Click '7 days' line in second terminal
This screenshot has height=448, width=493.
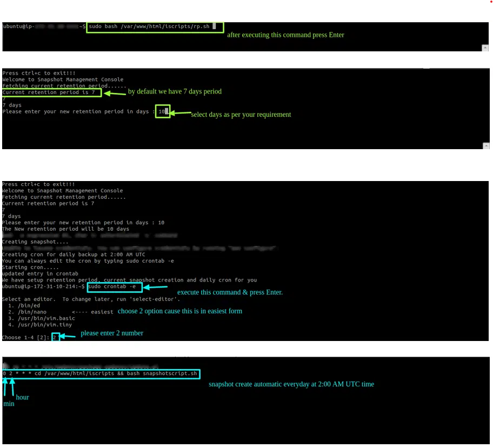tap(12, 105)
